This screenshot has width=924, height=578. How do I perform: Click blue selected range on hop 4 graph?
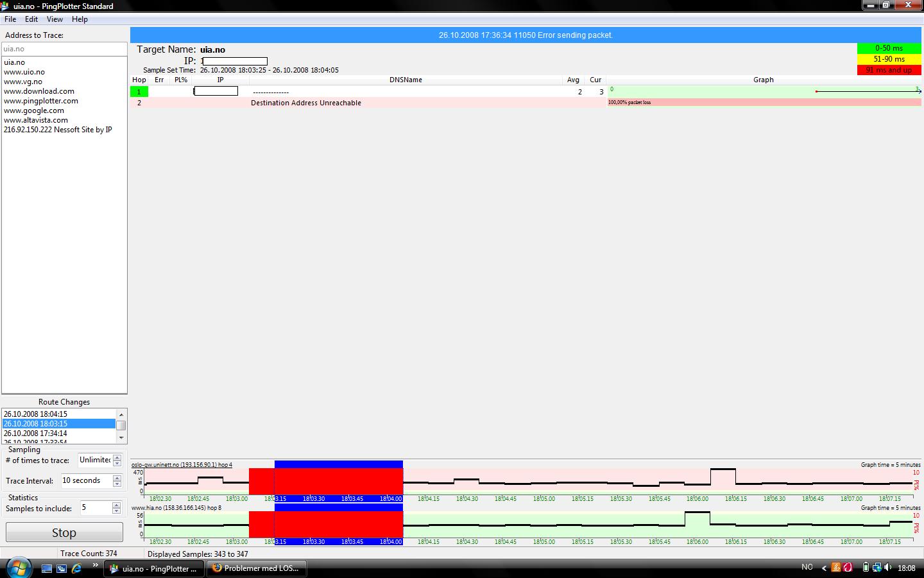(339, 464)
